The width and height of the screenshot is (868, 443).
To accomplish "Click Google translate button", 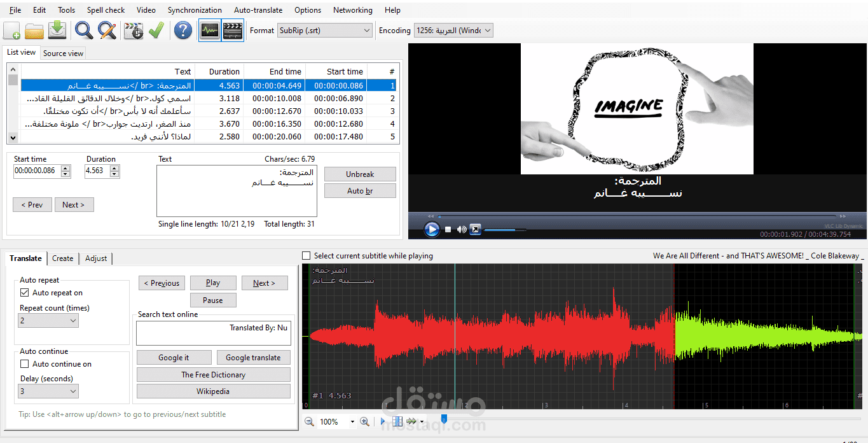I will click(253, 358).
